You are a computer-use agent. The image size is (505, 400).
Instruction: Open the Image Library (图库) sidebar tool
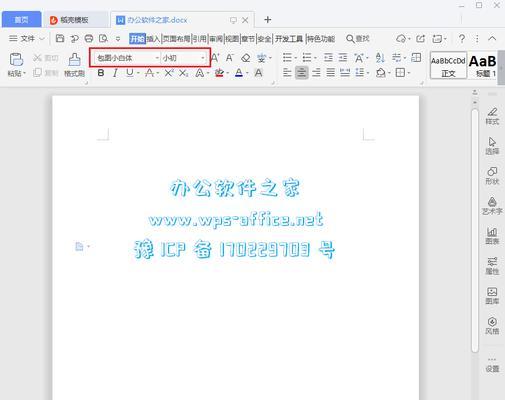point(492,296)
